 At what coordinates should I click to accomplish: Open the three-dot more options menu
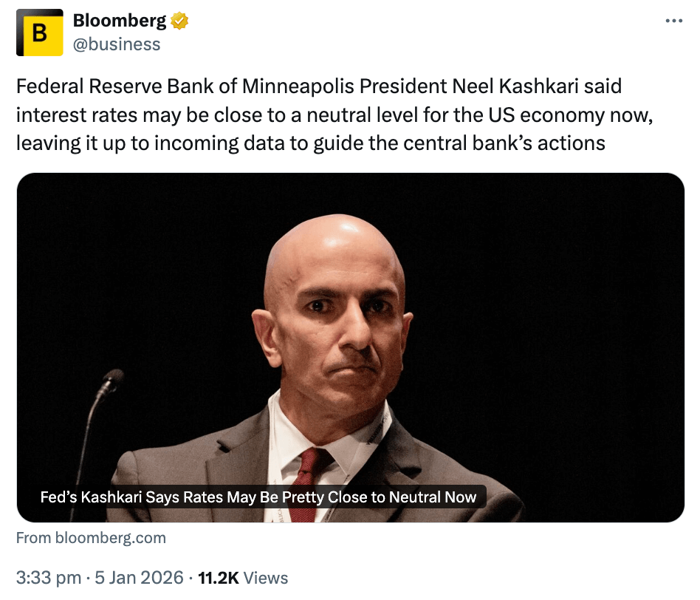(673, 21)
